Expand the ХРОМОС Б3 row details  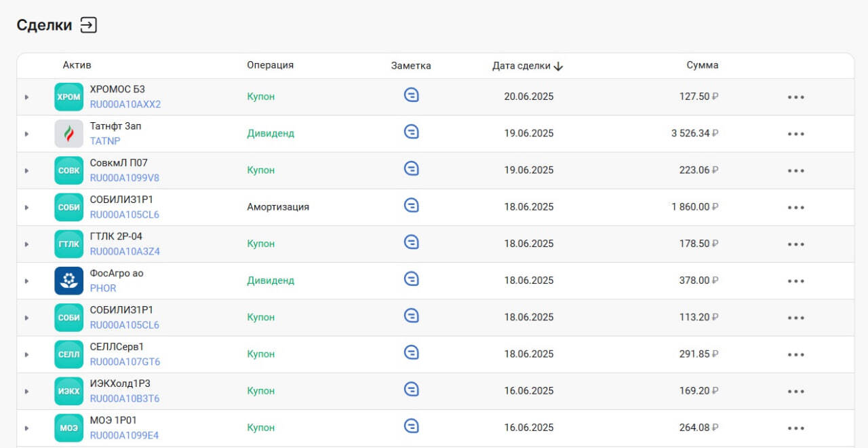coord(27,97)
